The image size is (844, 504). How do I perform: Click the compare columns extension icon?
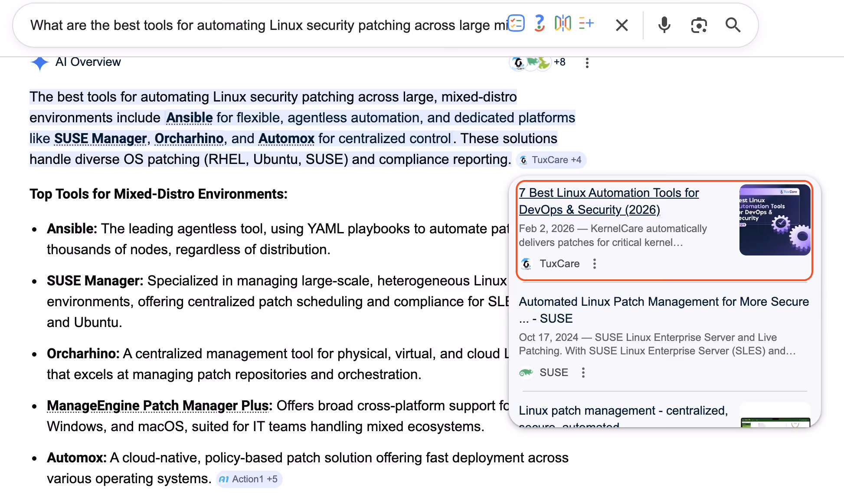click(563, 23)
